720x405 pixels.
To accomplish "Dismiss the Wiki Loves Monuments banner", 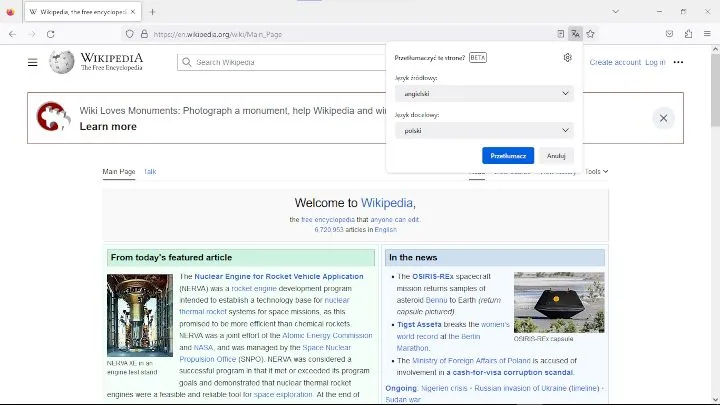I will tap(663, 118).
